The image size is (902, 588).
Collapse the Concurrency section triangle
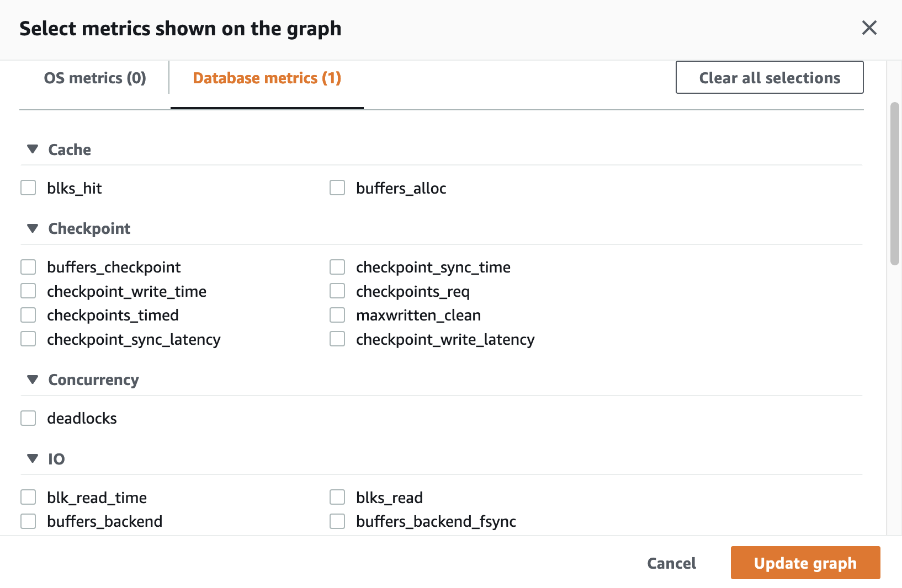click(33, 379)
